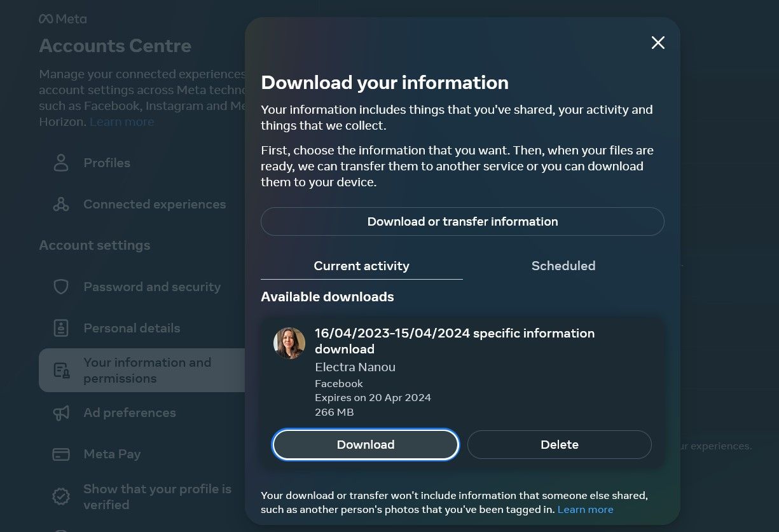The image size is (779, 532).
Task: Switch to the Scheduled tab
Action: tap(563, 266)
